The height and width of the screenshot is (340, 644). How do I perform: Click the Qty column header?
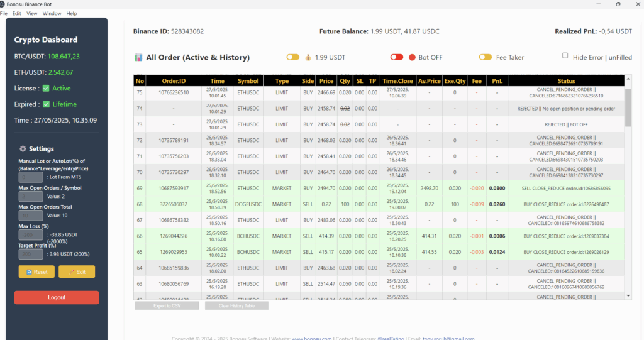point(345,81)
